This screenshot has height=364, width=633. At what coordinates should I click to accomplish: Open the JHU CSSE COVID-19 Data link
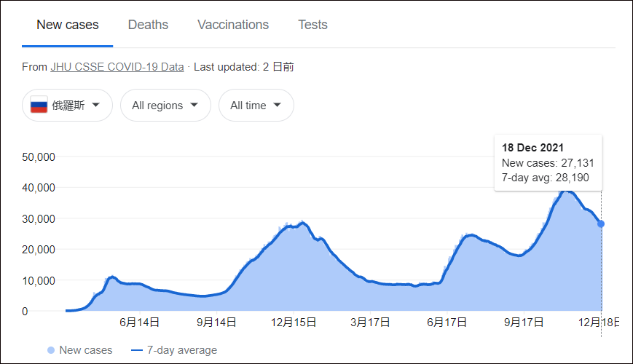pos(117,67)
